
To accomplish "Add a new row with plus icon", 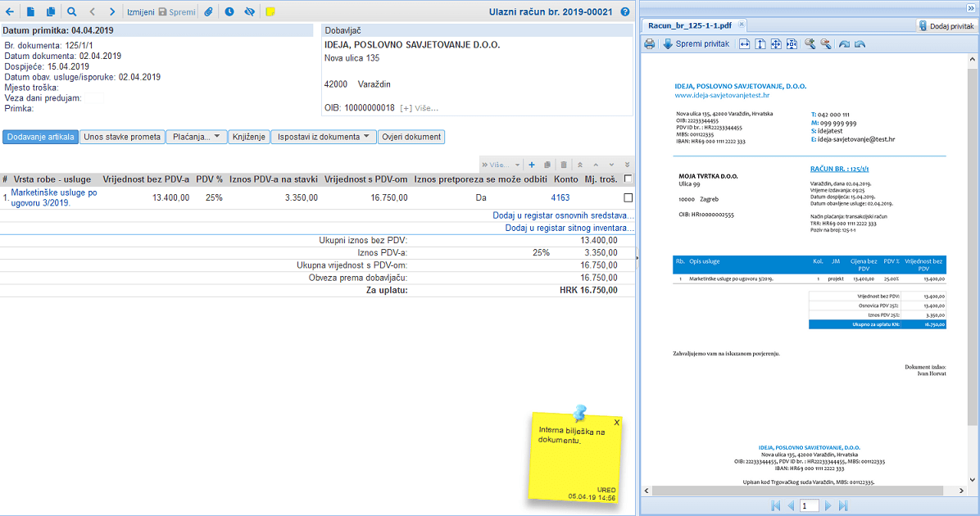I will pos(531,165).
